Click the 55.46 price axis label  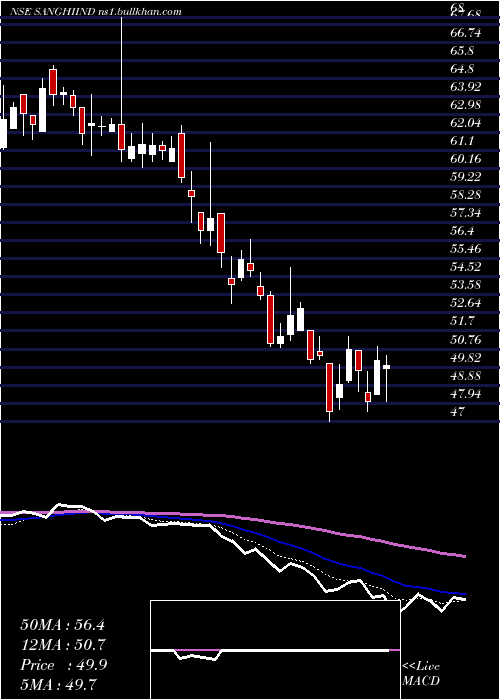(x=466, y=250)
